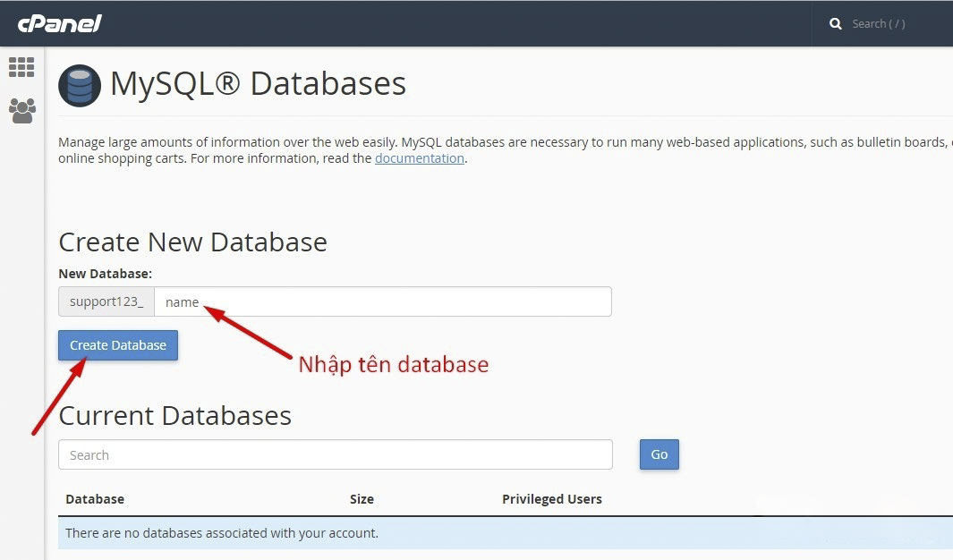The image size is (953, 560).
Task: Open the grid home icon in sidebar
Action: coord(21,67)
